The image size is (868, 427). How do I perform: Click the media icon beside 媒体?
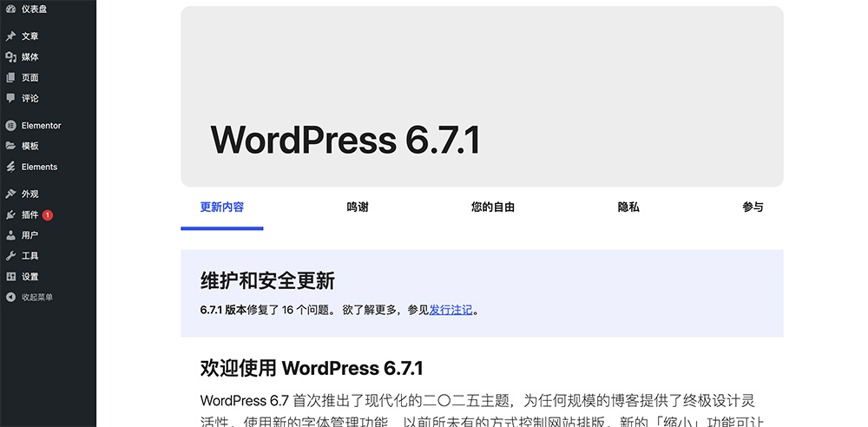[10, 57]
